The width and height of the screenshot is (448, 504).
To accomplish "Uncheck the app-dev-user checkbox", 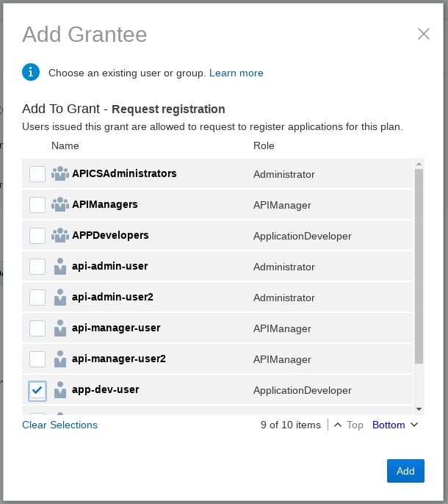I will [37, 390].
